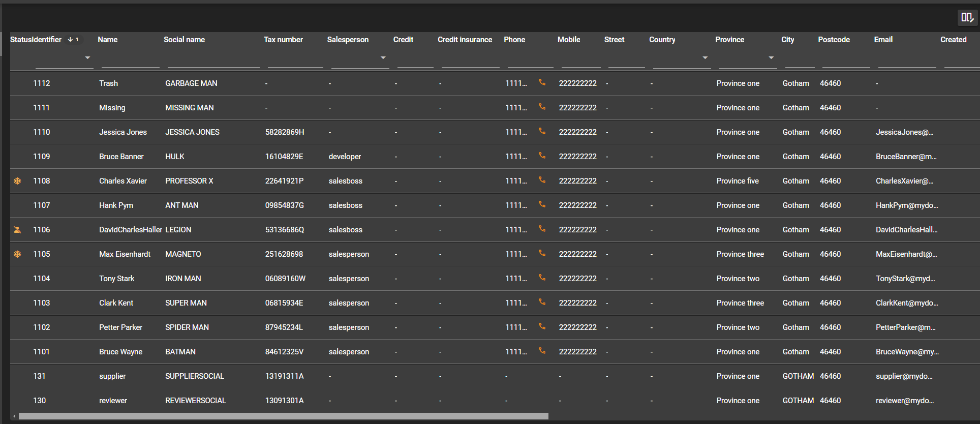Sort by the Postcode column header
This screenshot has height=424, width=980.
(x=834, y=40)
